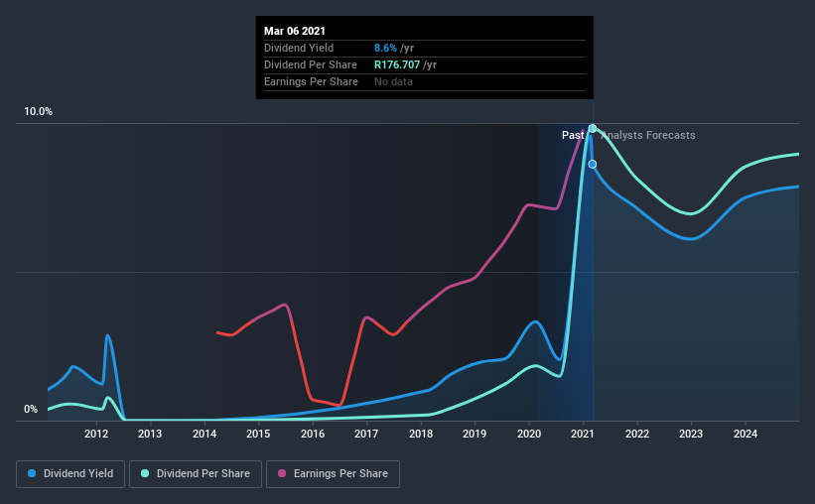Click the Analysts Forecasts label
The image size is (815, 504).
[x=647, y=135]
